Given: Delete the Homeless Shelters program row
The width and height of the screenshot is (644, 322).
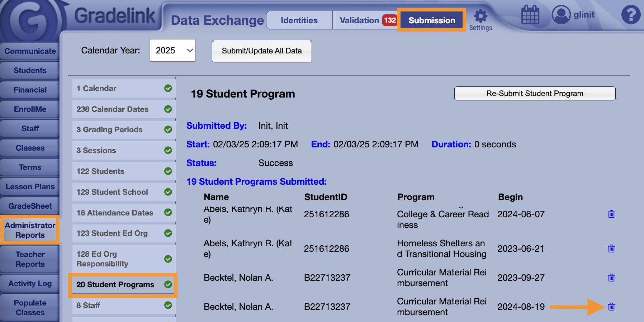Looking at the screenshot, I should point(611,248).
